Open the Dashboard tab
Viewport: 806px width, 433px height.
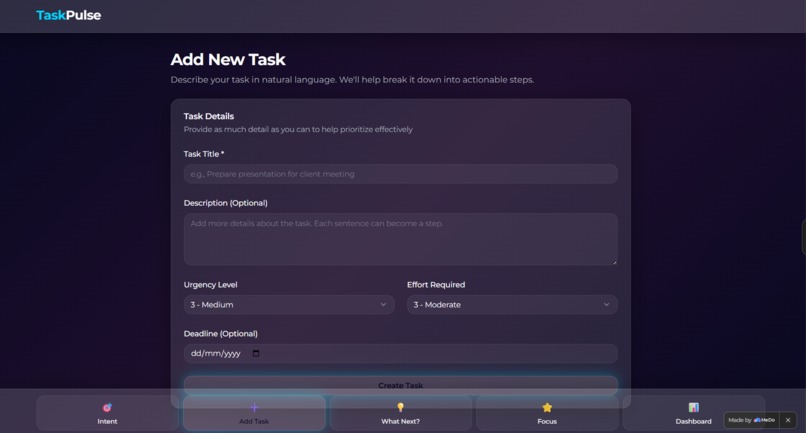coord(693,413)
